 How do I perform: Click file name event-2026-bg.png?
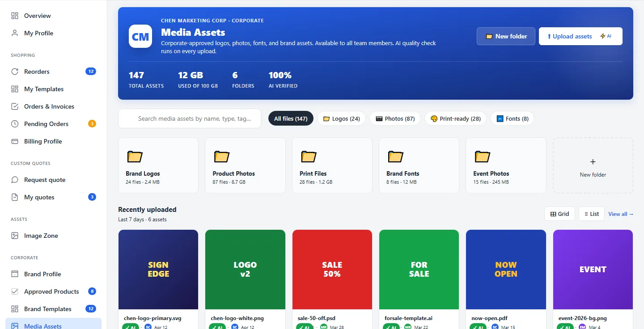tap(583, 318)
